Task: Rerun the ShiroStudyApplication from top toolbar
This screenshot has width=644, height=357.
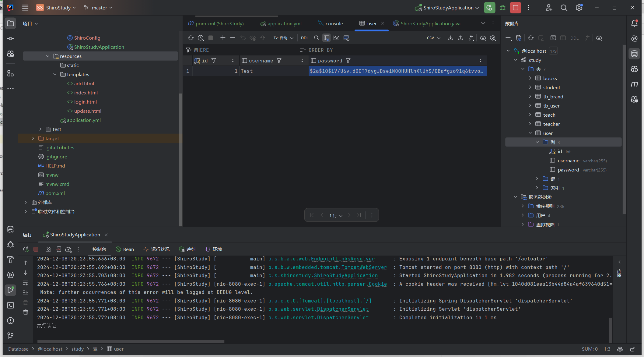Action: click(x=489, y=8)
